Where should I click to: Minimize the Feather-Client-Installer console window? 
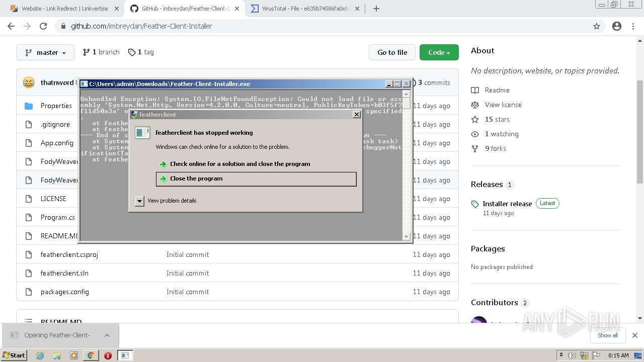tap(389, 84)
